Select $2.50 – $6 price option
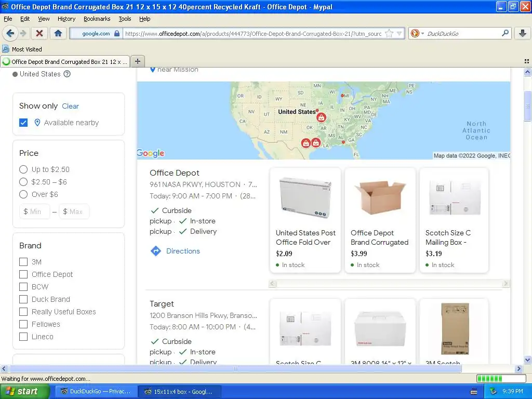This screenshot has width=532, height=399. pyautogui.click(x=23, y=182)
